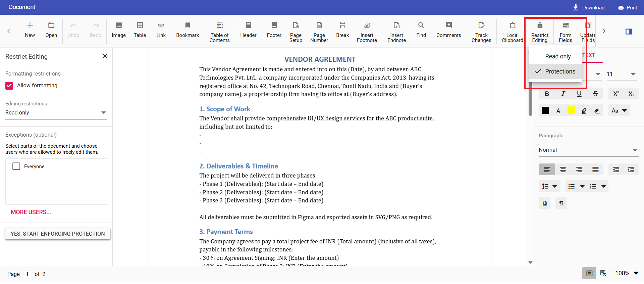This screenshot has width=644, height=284.
Task: Open the Normal paragraph style dropdown
Action: pyautogui.click(x=634, y=150)
